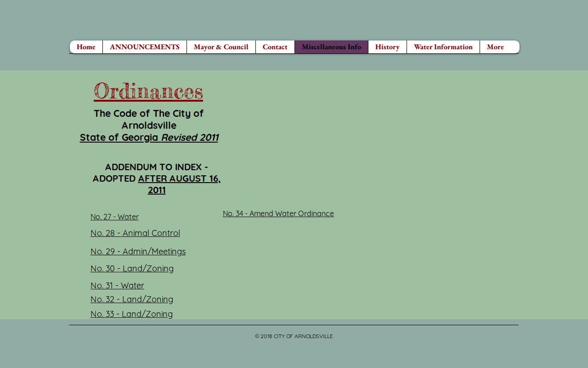The width and height of the screenshot is (588, 368).
Task: Open No. 30 - Land/Zoning link
Action: pos(132,269)
